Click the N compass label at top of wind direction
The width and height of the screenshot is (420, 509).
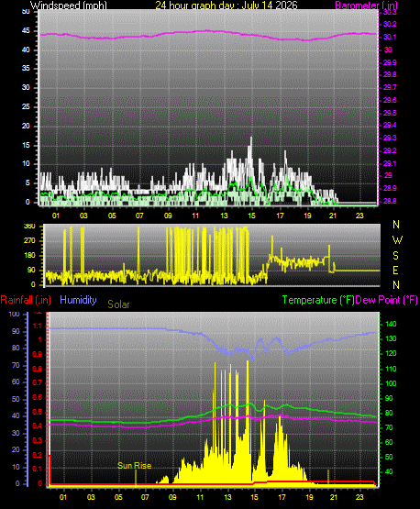tap(396, 225)
